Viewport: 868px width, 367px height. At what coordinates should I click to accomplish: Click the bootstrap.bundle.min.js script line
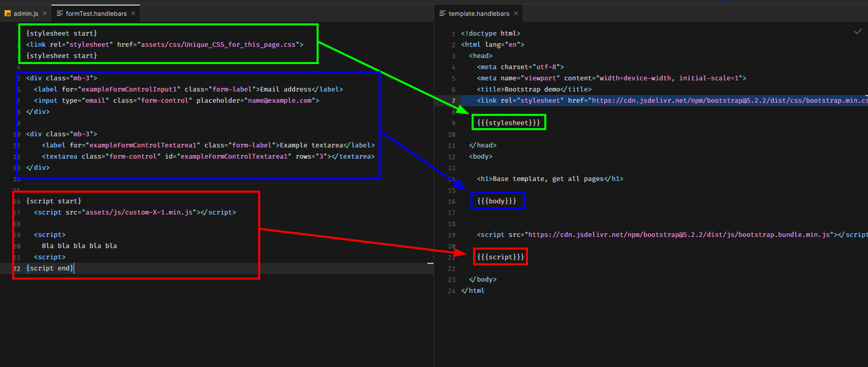point(672,235)
